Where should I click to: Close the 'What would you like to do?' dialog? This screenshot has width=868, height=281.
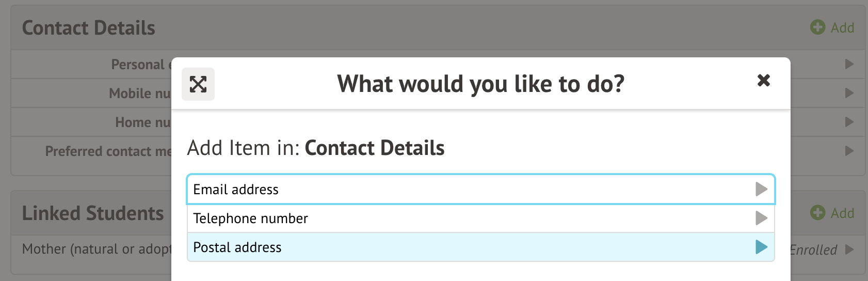tap(763, 81)
